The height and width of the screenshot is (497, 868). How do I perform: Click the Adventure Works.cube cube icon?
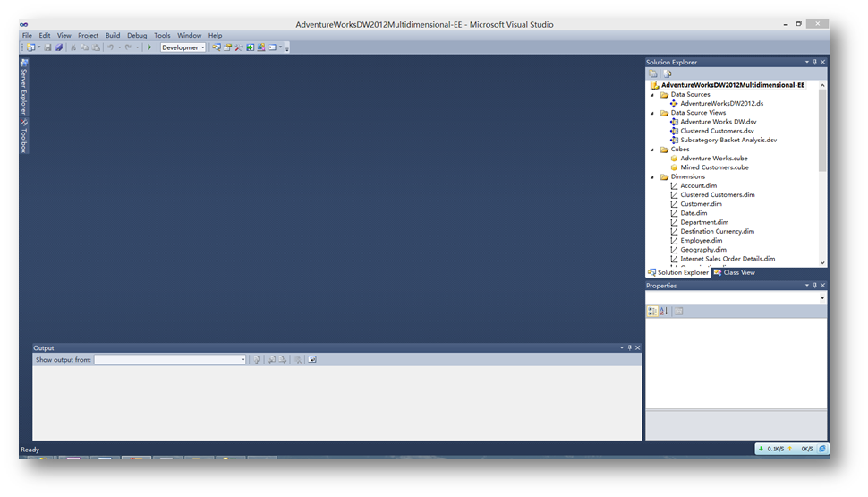pos(674,159)
